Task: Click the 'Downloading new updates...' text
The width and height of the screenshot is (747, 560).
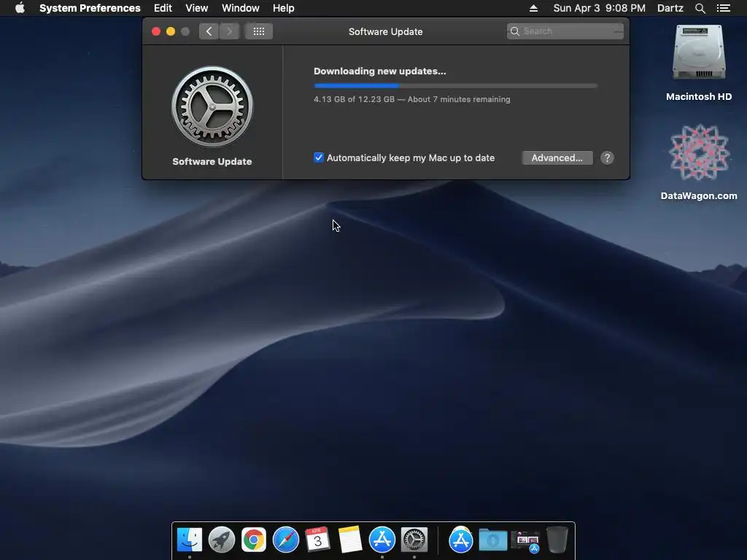Action: tap(379, 71)
